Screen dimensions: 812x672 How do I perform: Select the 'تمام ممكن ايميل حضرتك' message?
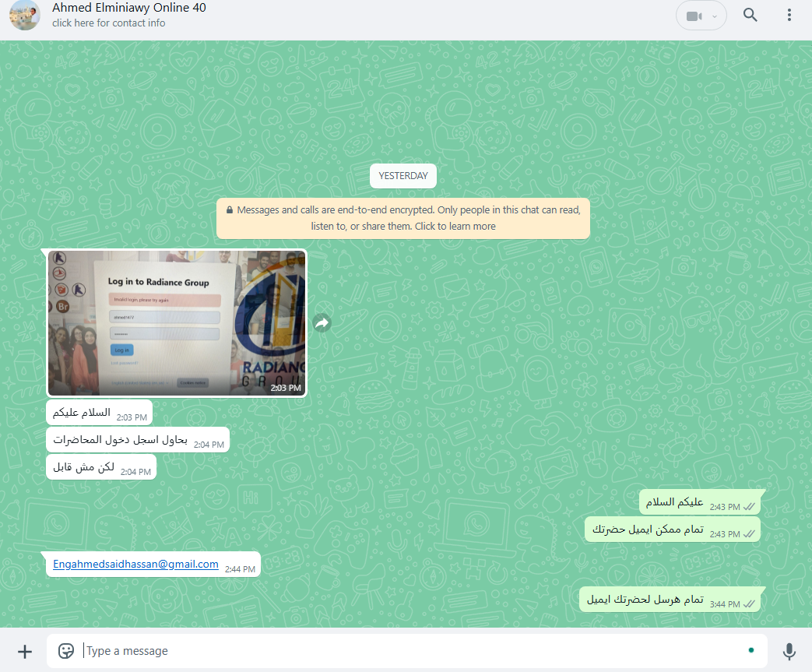[x=672, y=530]
